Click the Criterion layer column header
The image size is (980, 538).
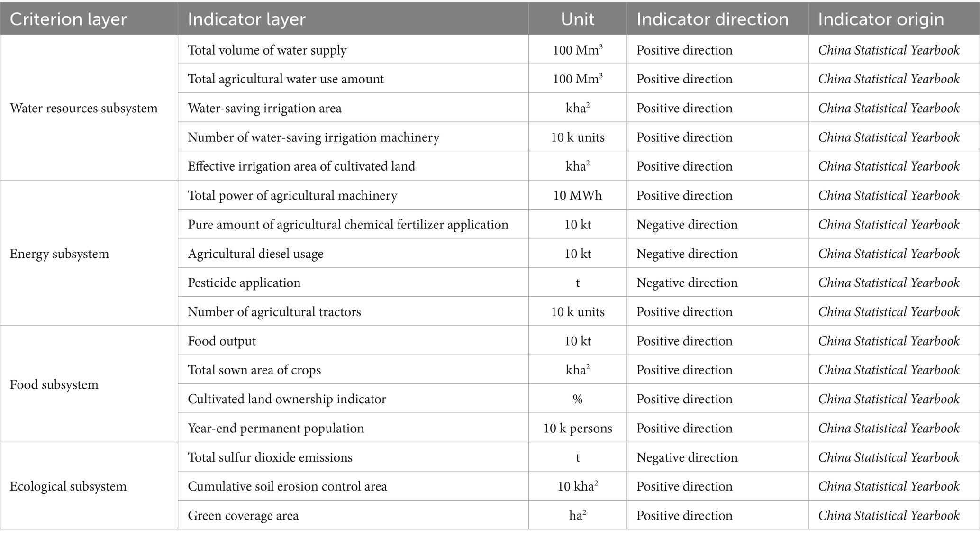click(68, 19)
